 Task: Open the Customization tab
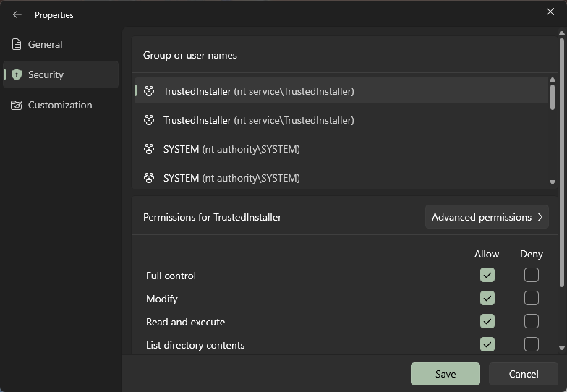tap(59, 105)
